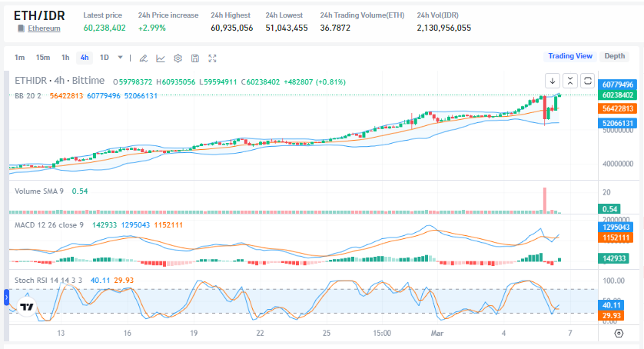This screenshot has width=644, height=349.
Task: Click the tall red volume spike bar
Action: pyautogui.click(x=545, y=201)
